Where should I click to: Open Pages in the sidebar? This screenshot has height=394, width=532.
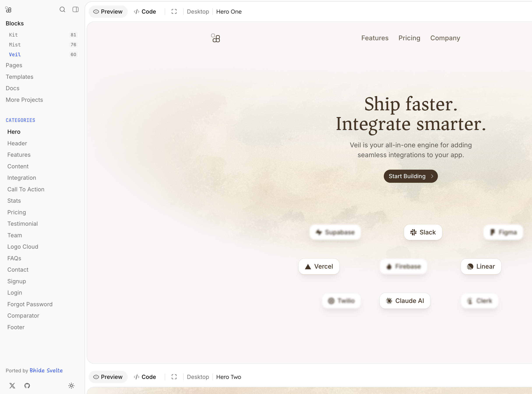14,65
